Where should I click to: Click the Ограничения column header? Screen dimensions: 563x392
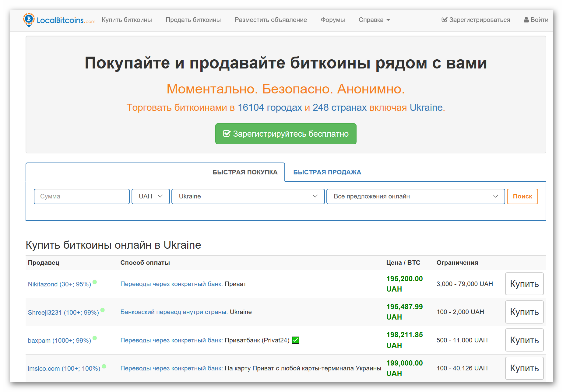[457, 263]
